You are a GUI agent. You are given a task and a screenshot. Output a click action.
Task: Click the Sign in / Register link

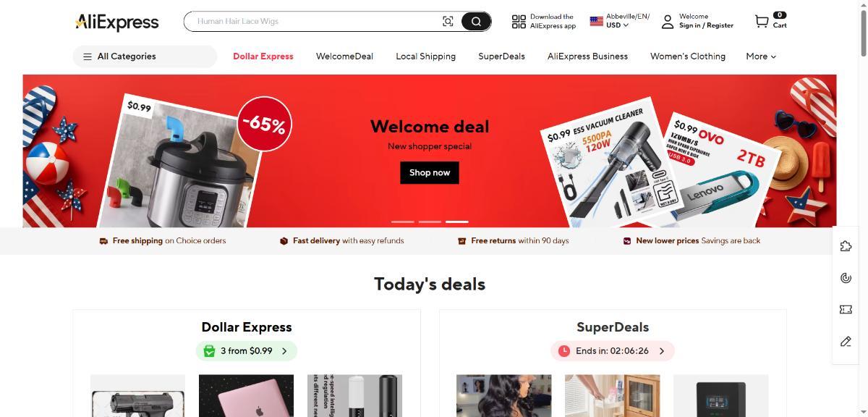tap(706, 25)
